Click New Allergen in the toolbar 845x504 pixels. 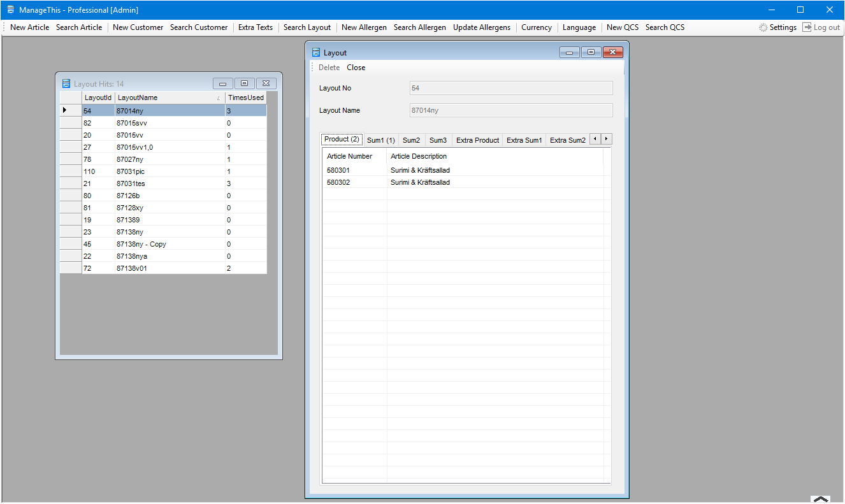click(364, 27)
